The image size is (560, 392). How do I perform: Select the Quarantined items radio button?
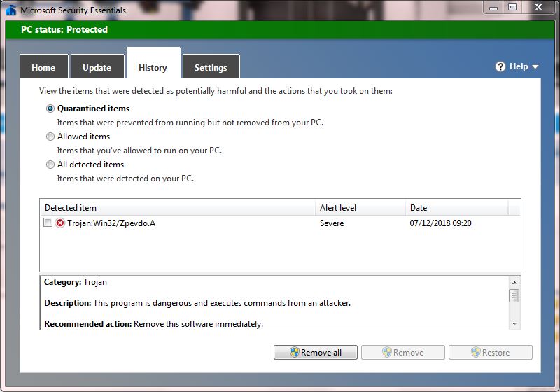point(50,108)
